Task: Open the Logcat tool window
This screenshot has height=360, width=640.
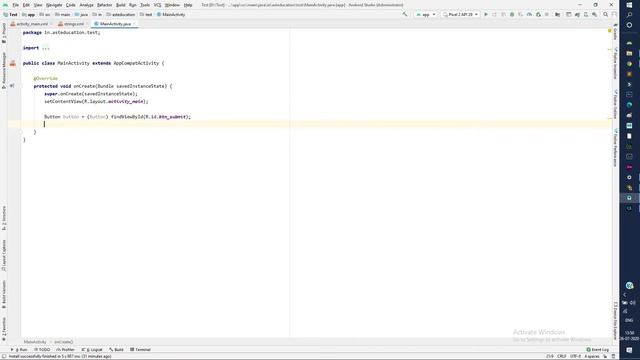Action: [x=92, y=350]
